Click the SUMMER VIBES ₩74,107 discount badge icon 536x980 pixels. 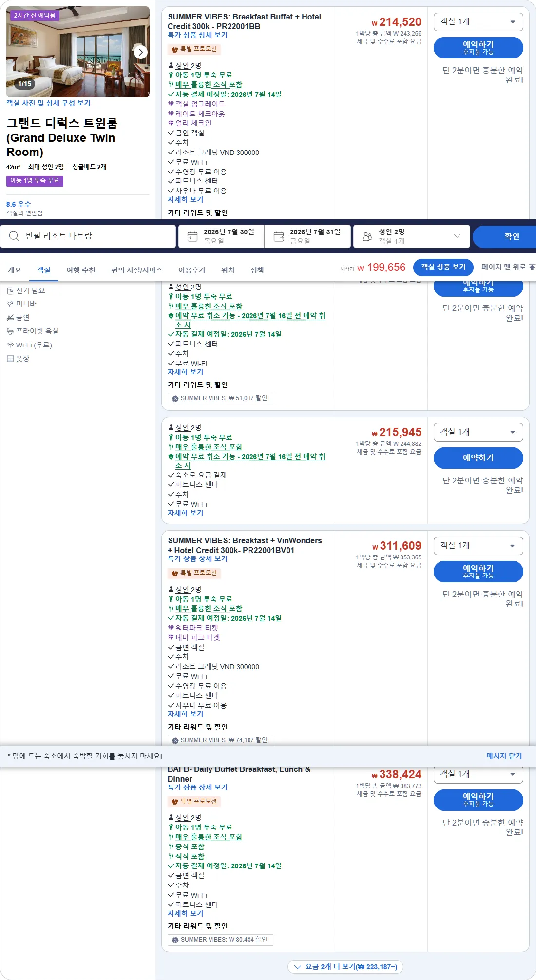tap(175, 741)
